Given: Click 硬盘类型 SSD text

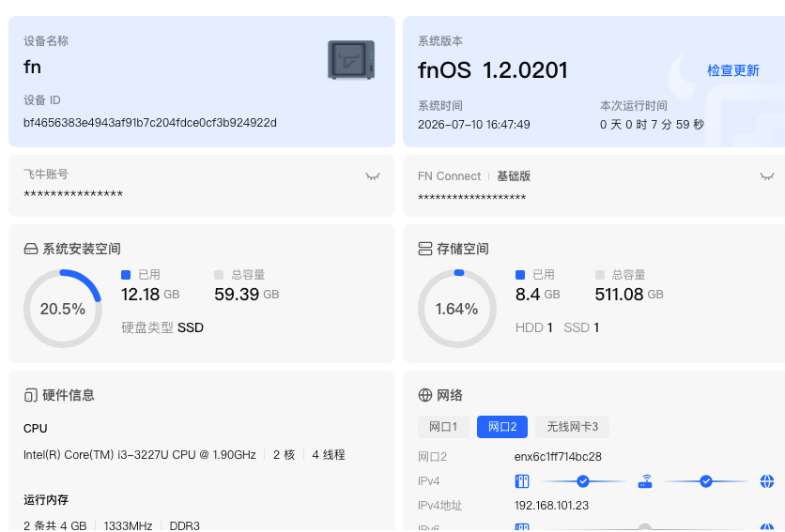Looking at the screenshot, I should (162, 327).
